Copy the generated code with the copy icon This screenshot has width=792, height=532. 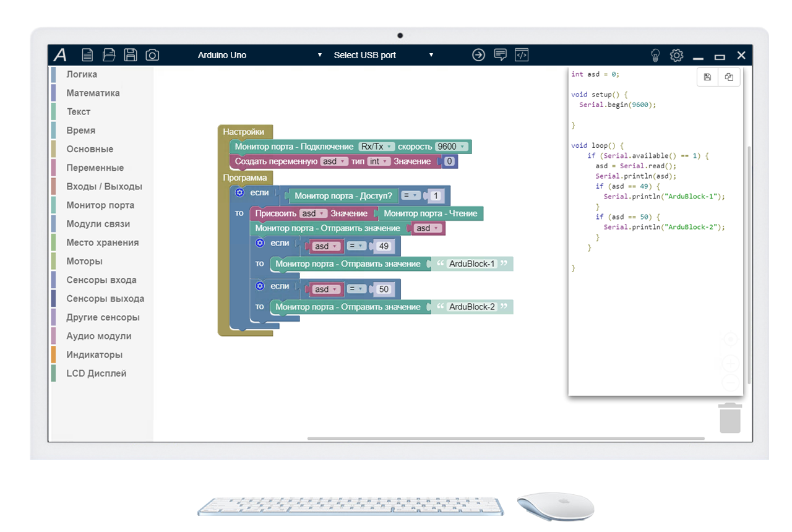pos(728,77)
